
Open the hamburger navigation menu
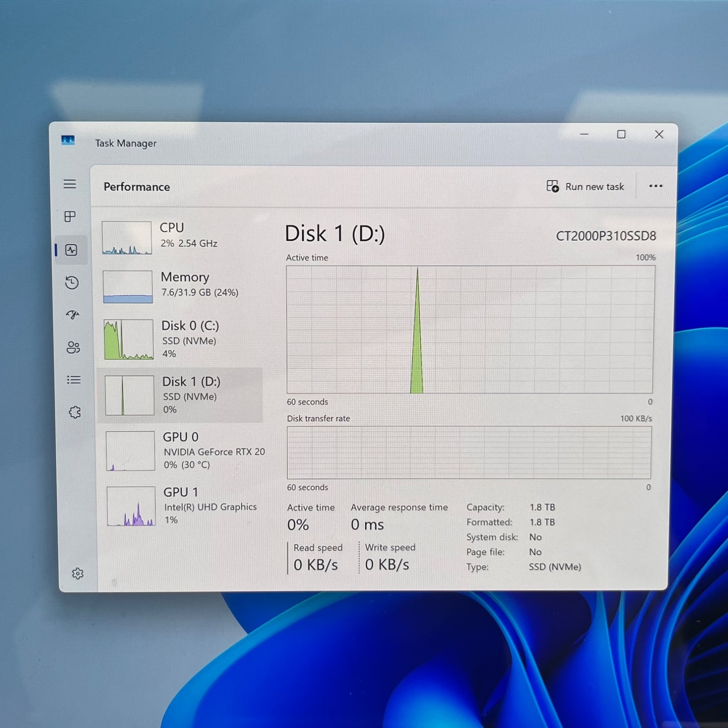tap(70, 184)
